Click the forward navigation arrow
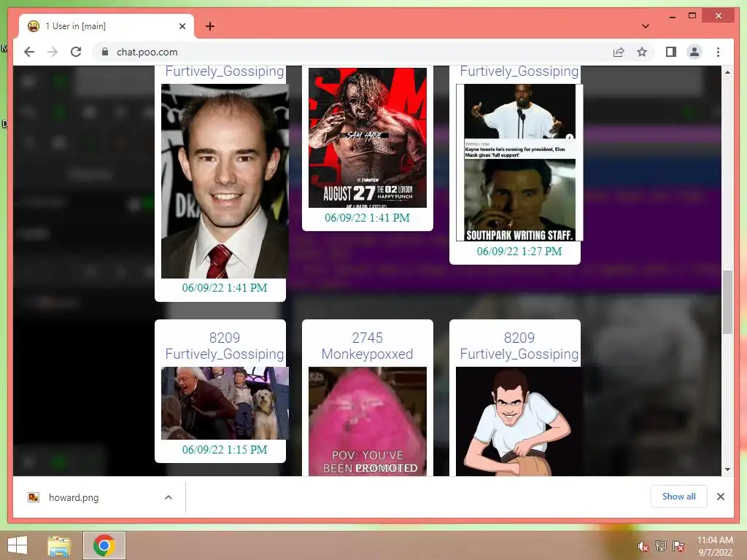The image size is (747, 560). click(x=53, y=52)
